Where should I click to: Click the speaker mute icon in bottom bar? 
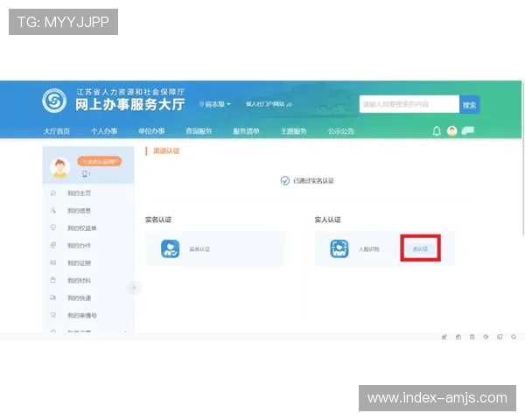(x=486, y=337)
